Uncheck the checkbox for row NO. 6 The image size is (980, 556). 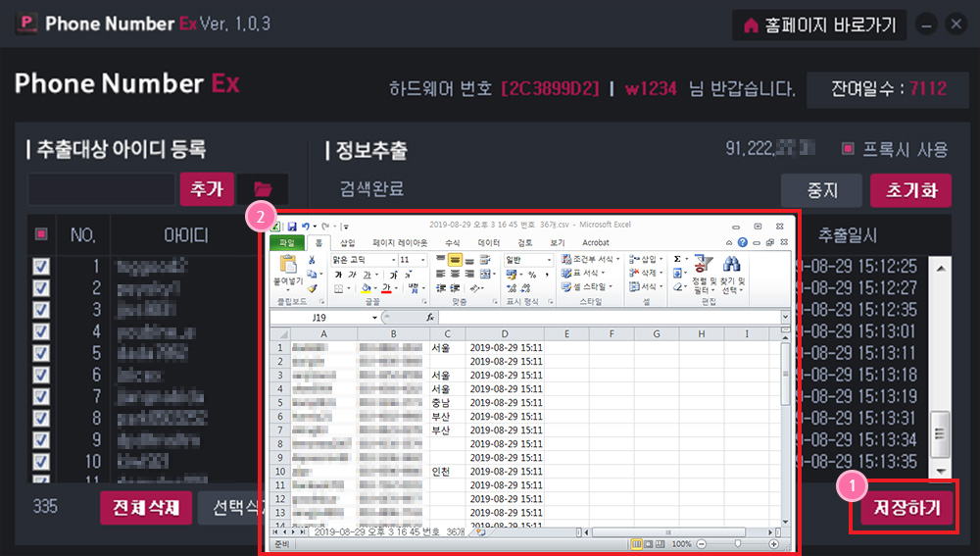[41, 375]
